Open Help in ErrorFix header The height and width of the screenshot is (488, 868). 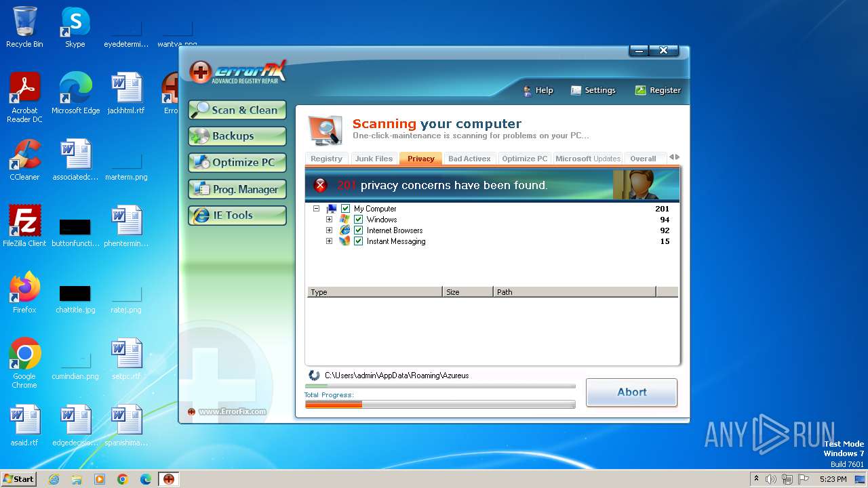538,90
